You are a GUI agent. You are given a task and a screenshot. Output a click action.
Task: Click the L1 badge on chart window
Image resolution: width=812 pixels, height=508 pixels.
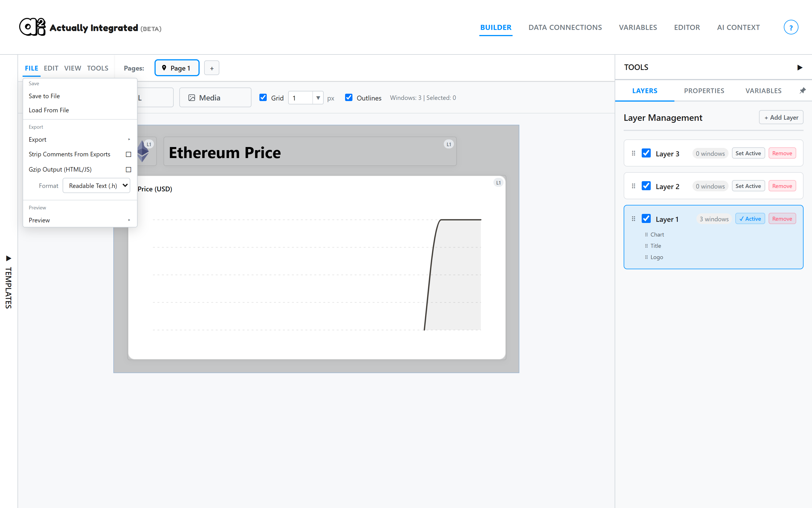[x=498, y=182]
